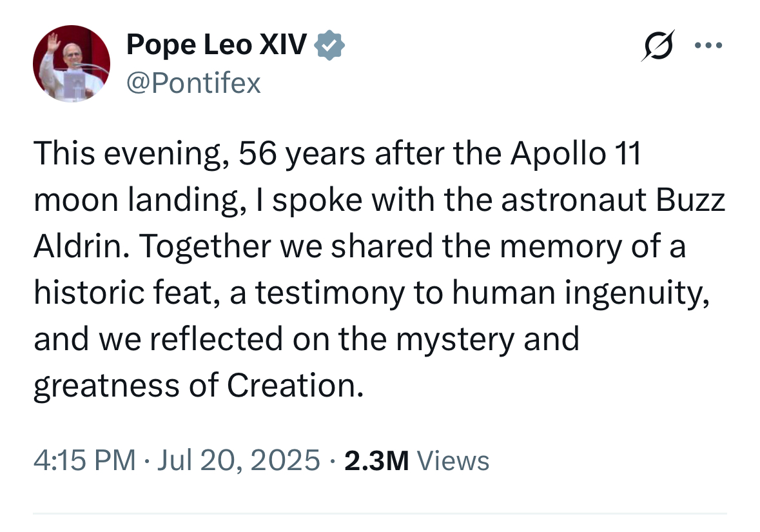
Task: Click the word "Buzz" in the post
Action: pyautogui.click(x=690, y=200)
